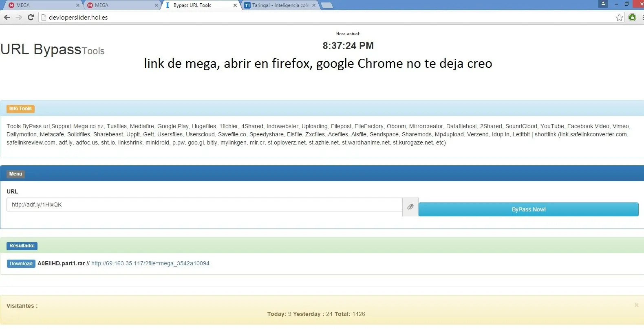The width and height of the screenshot is (644, 329).
Task: Go forward with the browser forward arrow
Action: click(x=19, y=17)
